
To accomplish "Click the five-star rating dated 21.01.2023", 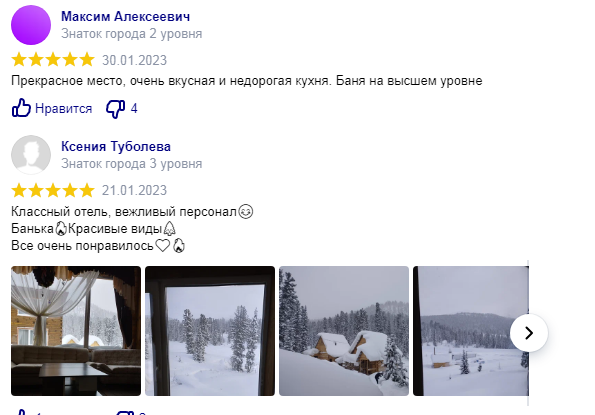I will [53, 190].
